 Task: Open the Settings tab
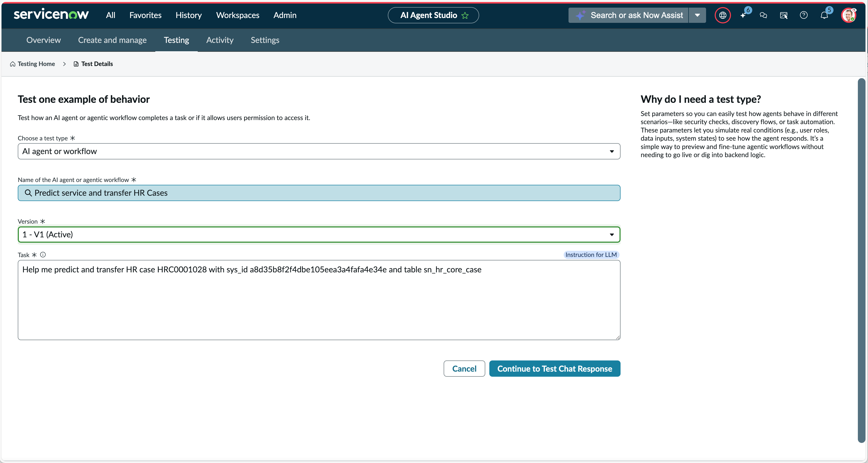(x=265, y=40)
